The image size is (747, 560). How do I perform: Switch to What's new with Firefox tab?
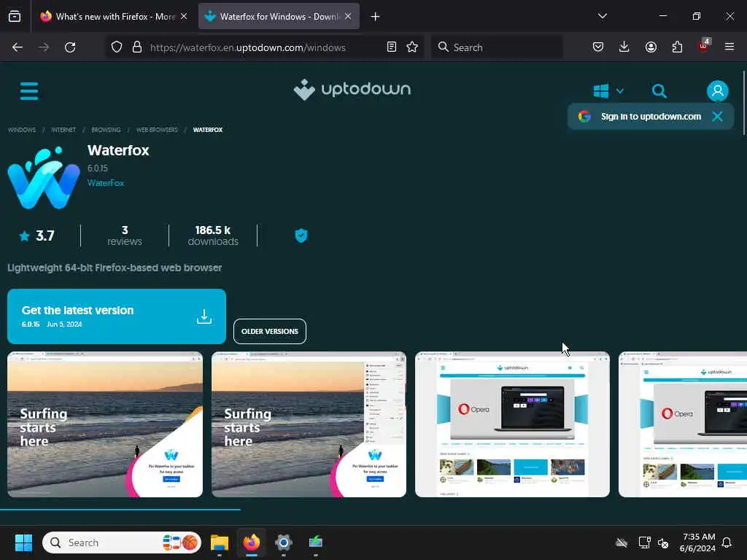pos(115,17)
